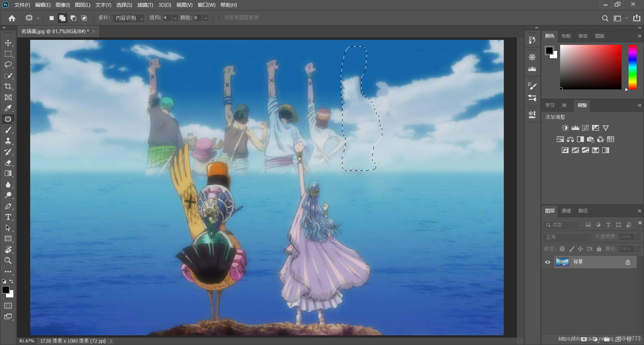
Task: Switch to the 通道 tab
Action: coord(566,211)
